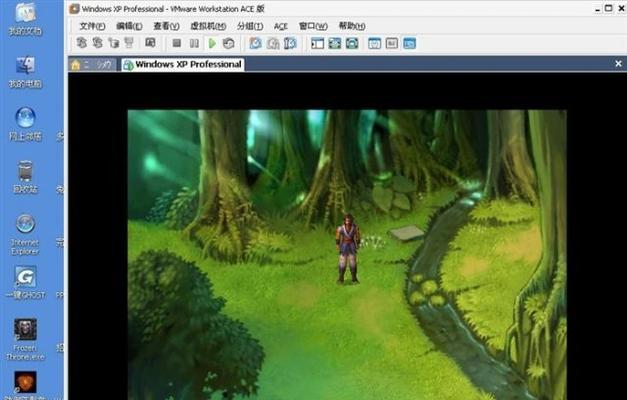
Task: Open the 分组(T) menu
Action: click(250, 26)
